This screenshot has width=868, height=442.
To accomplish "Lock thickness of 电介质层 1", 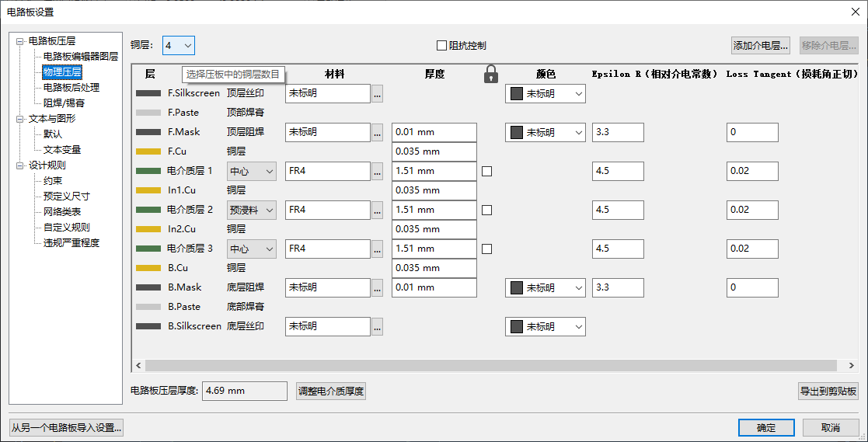I will point(486,172).
